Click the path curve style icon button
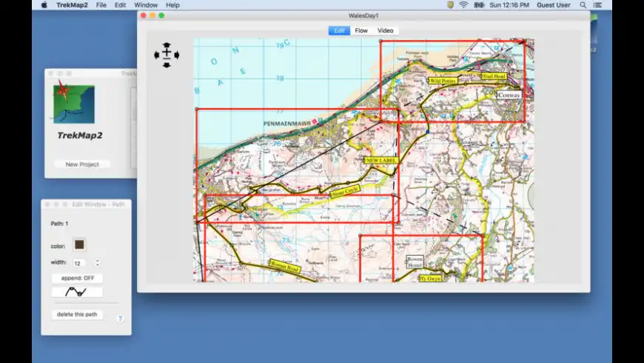 (x=77, y=292)
